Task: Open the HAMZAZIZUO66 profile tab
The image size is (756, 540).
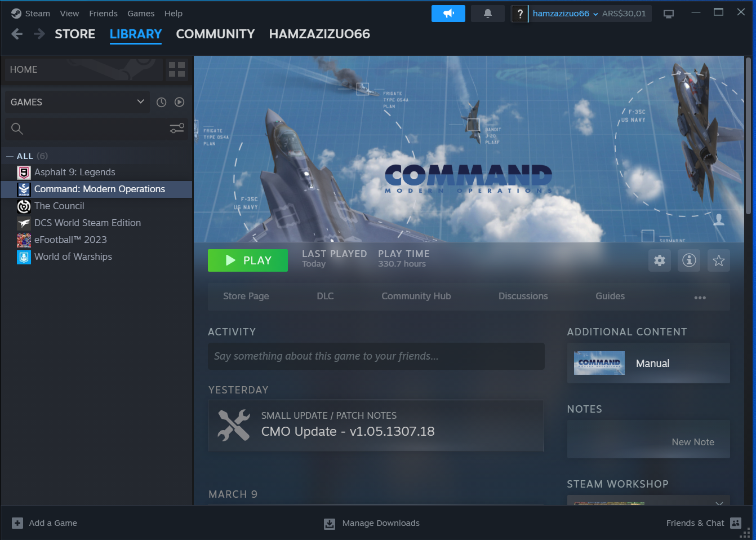Action: point(319,34)
